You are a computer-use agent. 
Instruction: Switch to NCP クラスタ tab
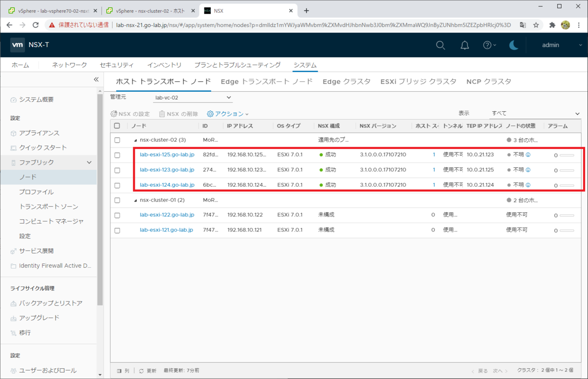pos(489,81)
